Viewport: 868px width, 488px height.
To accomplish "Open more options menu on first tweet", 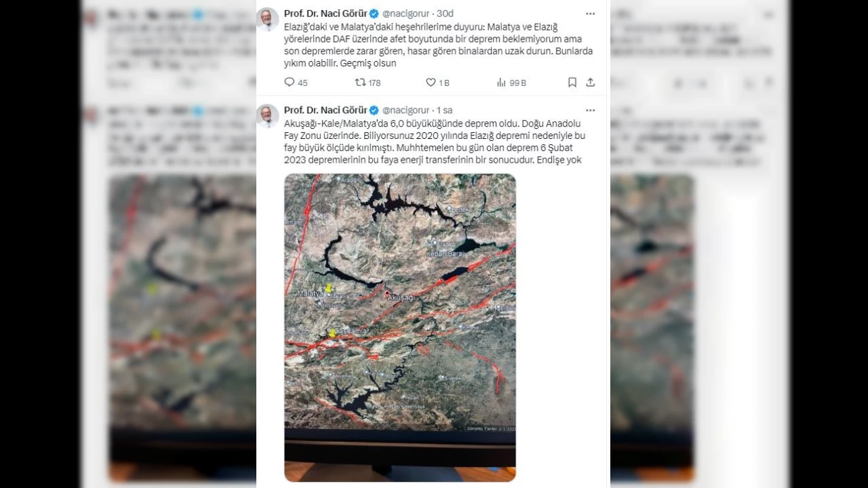I will pyautogui.click(x=590, y=14).
